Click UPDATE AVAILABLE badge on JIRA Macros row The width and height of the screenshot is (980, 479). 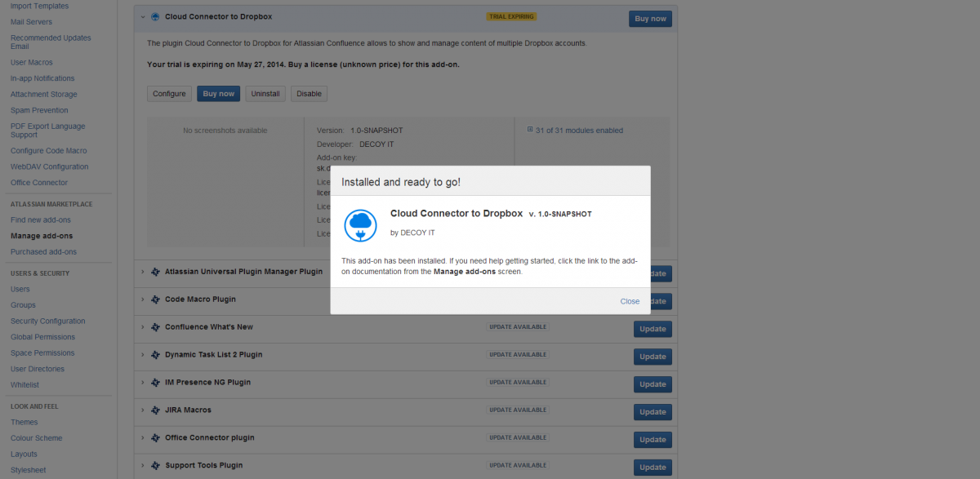click(518, 410)
